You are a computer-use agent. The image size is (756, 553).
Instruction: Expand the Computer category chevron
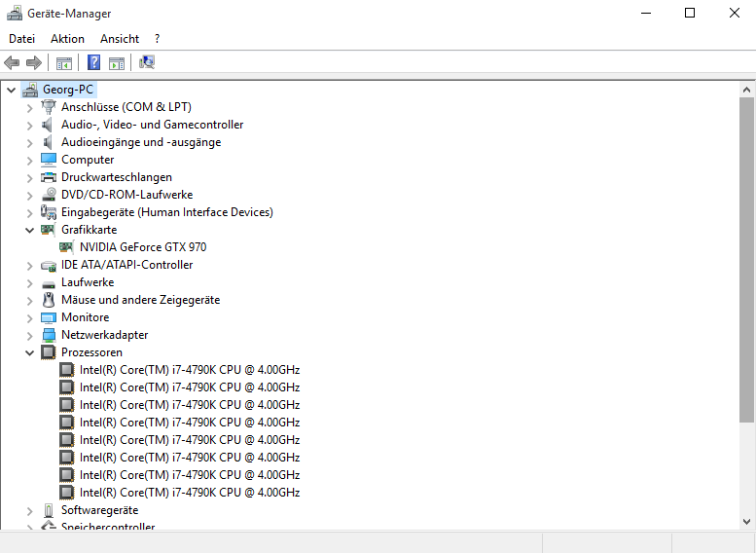point(29,161)
